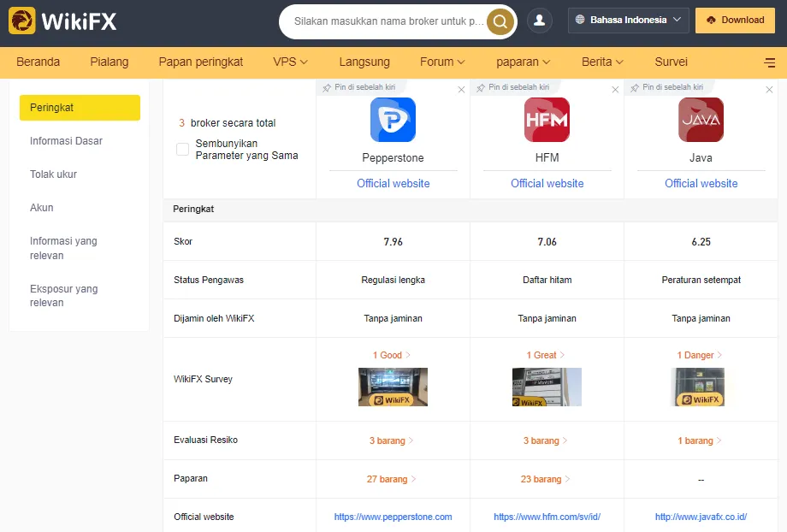Expand the paparan menu
Screen dimensions: 787x532
523,62
